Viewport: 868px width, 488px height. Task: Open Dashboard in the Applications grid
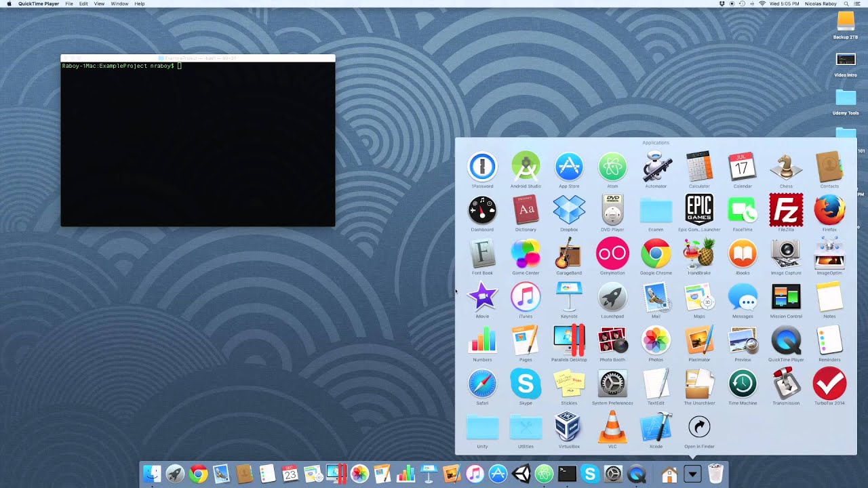click(482, 210)
